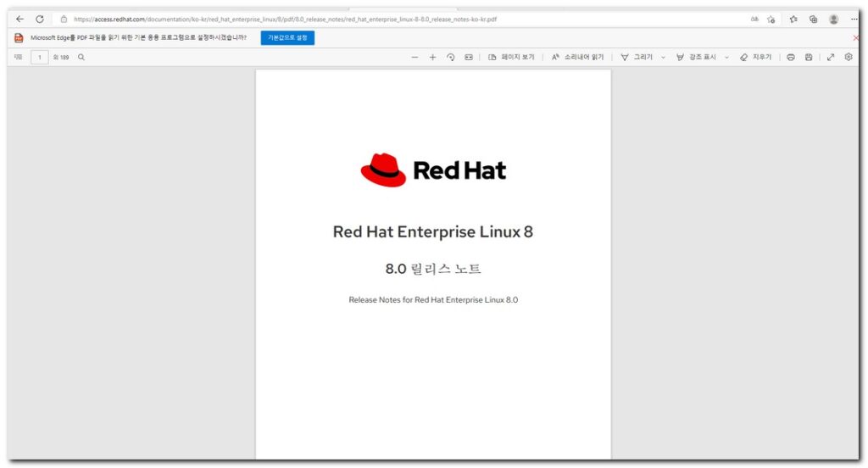
Task: Add this page to favorites star icon
Action: tap(771, 19)
